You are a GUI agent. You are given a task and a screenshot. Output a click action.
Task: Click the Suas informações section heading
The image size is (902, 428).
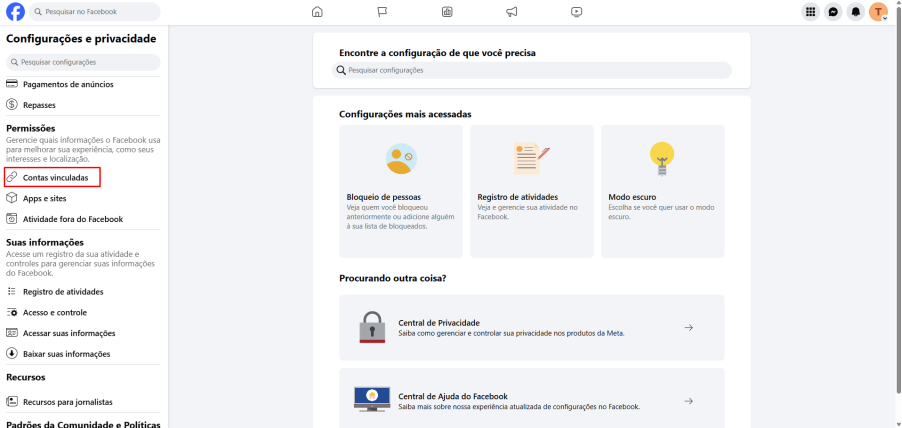pyautogui.click(x=45, y=242)
